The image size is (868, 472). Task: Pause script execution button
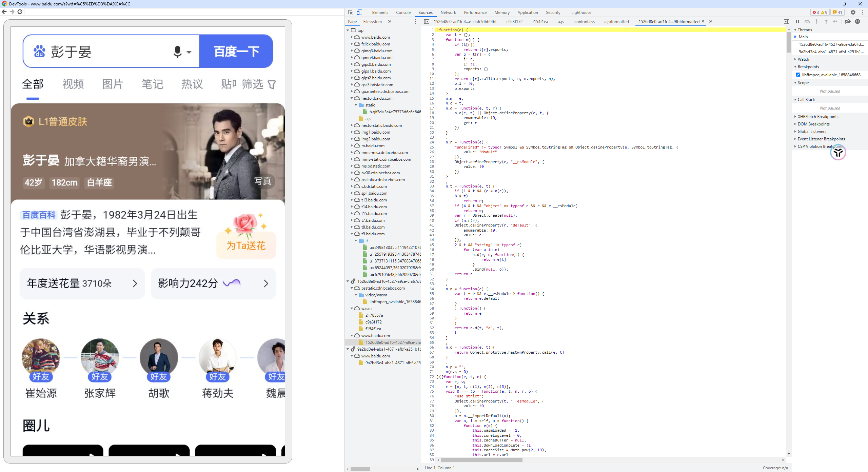pyautogui.click(x=797, y=21)
